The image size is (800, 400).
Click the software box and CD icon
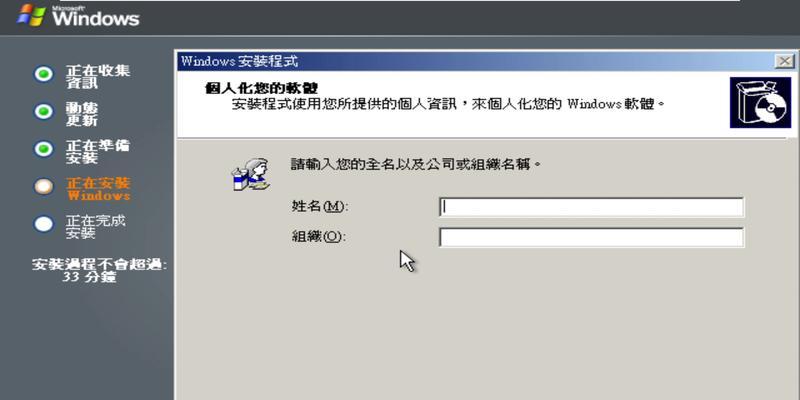coord(760,103)
